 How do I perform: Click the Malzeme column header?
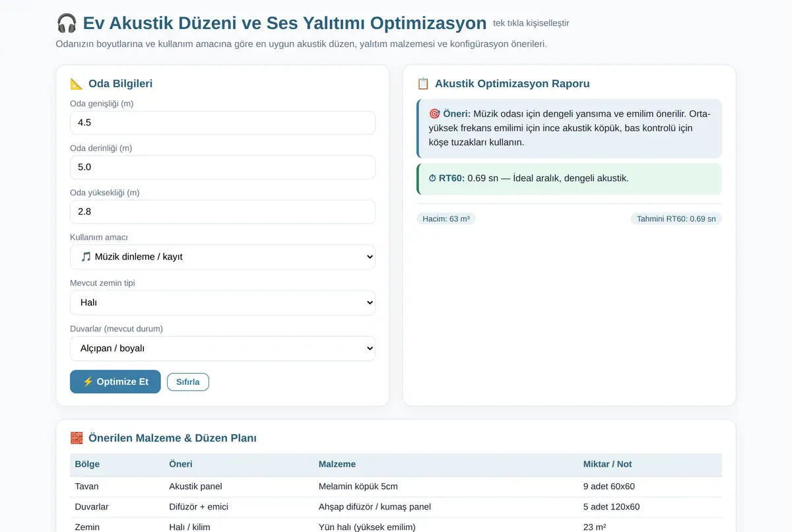click(x=337, y=464)
